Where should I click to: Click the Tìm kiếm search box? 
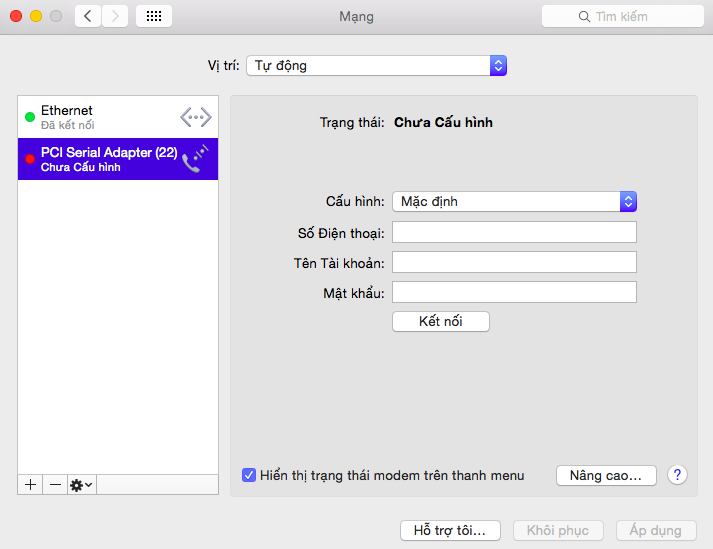[622, 16]
